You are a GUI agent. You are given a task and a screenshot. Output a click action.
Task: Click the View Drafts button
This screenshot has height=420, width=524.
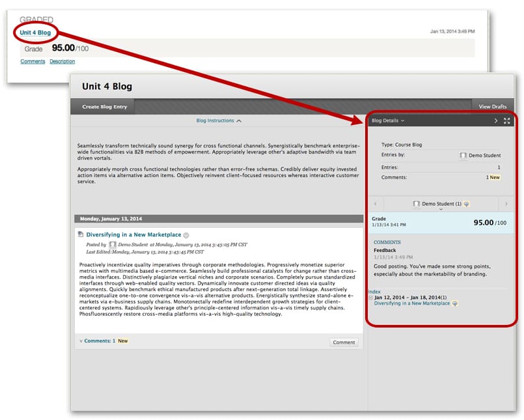tap(493, 107)
